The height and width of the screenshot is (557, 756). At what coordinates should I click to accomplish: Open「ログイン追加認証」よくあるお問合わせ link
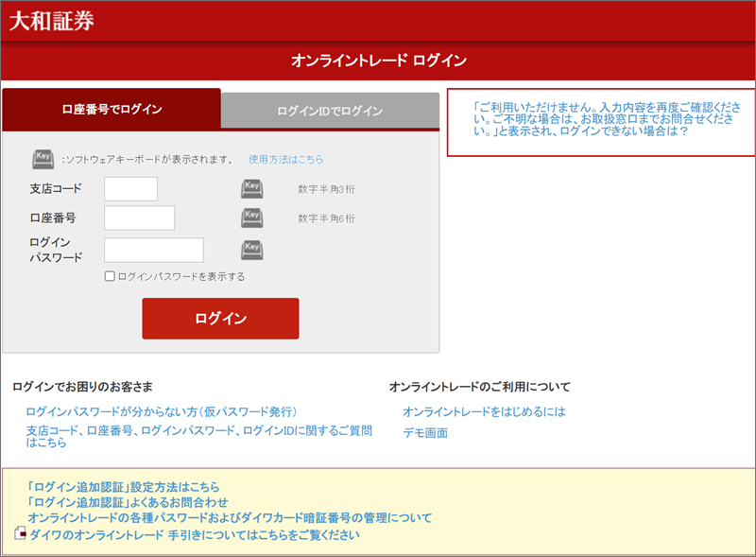(128, 502)
